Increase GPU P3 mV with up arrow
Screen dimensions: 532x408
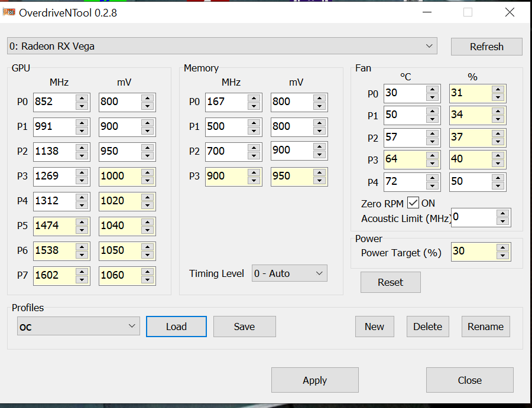(147, 172)
